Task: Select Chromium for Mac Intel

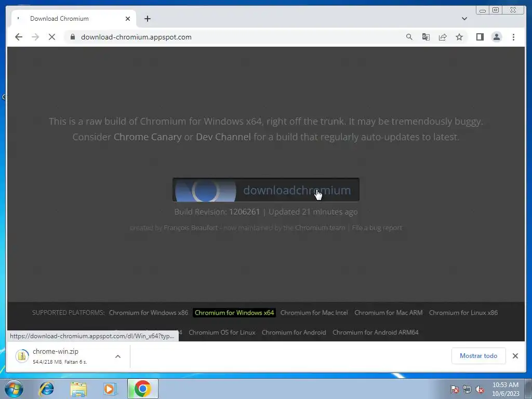Action: click(314, 312)
